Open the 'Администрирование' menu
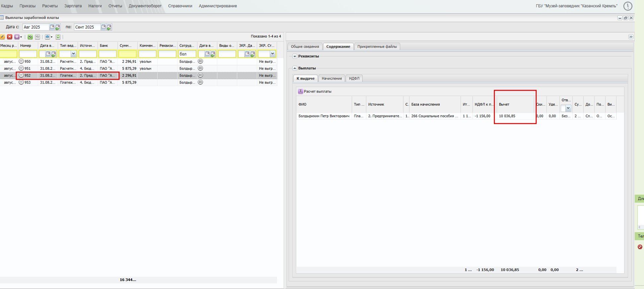644x289 pixels. [x=218, y=6]
